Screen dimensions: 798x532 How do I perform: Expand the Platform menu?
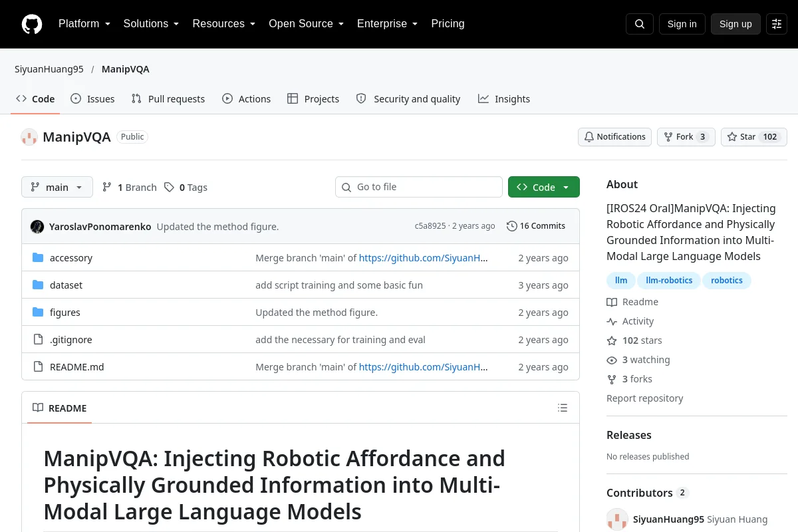coord(84,24)
